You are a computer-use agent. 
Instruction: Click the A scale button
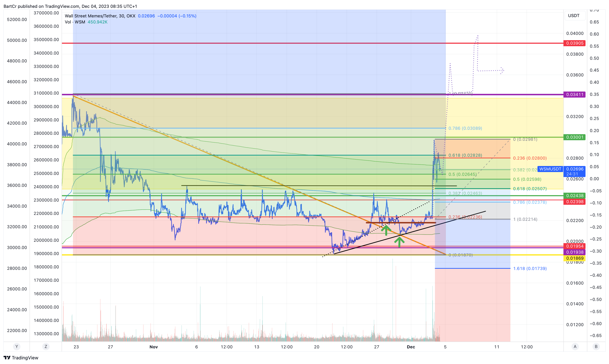(575, 347)
